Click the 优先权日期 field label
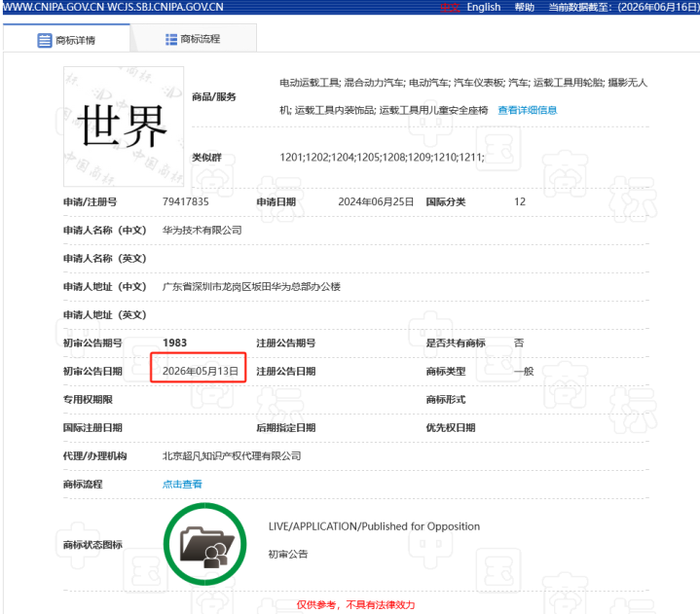 pos(450,427)
